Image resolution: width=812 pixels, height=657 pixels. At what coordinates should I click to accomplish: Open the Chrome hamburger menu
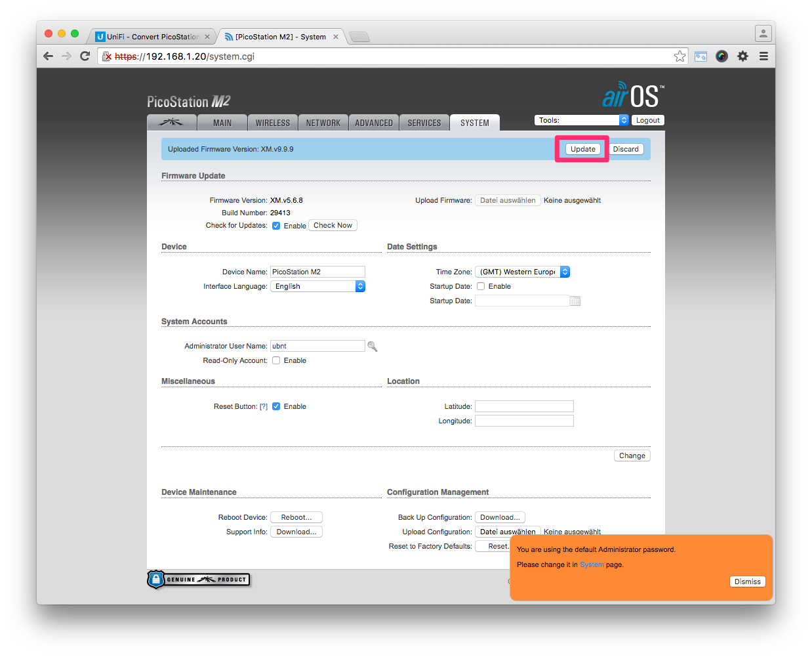[x=763, y=56]
